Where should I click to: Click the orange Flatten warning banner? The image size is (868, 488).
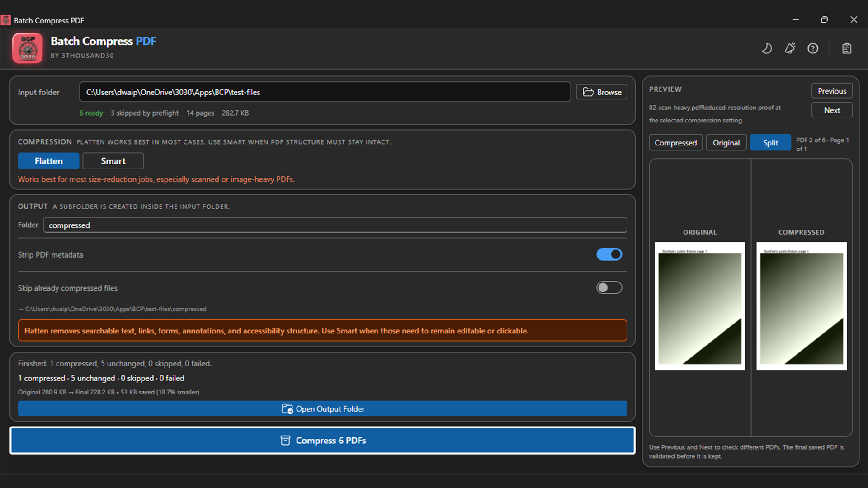[x=322, y=331]
